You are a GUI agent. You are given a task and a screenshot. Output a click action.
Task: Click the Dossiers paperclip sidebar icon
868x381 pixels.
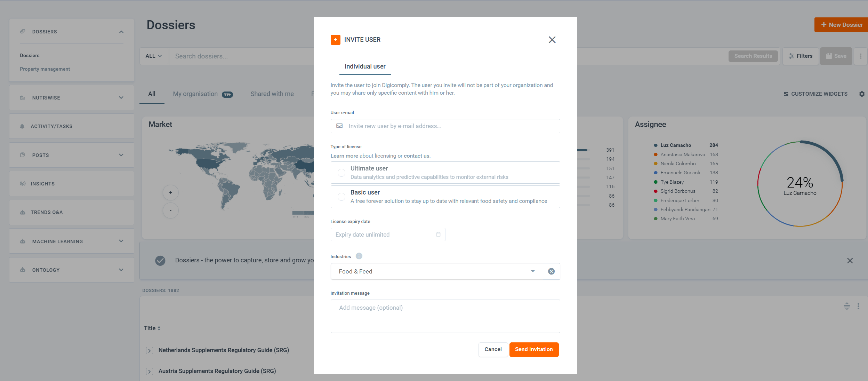click(23, 31)
